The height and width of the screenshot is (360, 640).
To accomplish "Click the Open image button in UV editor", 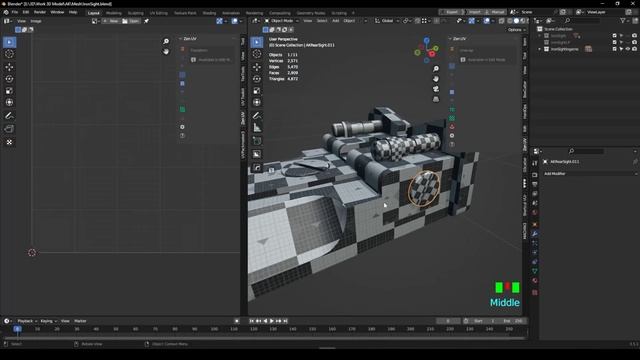I will coord(131,21).
